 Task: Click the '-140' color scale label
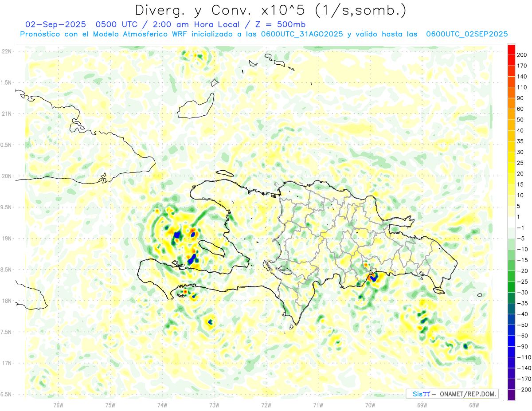pos(524,368)
